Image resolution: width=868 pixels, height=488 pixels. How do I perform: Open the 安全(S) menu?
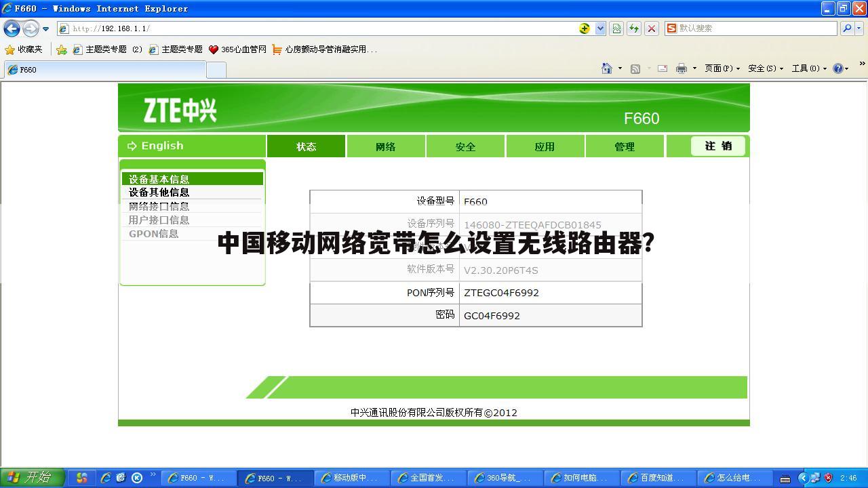766,68
